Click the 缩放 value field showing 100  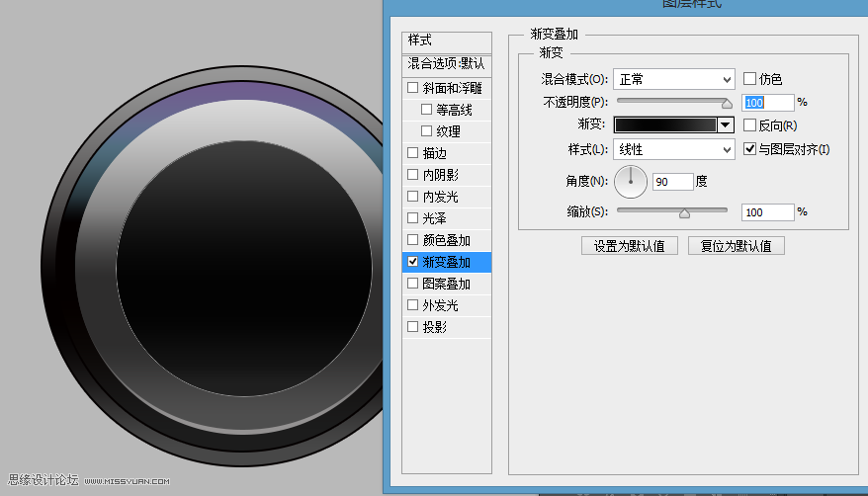[768, 212]
